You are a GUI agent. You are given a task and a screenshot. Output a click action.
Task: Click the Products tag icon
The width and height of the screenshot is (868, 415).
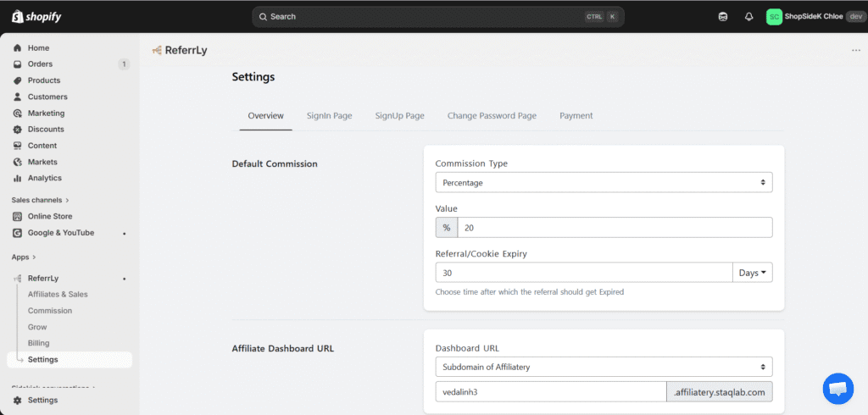17,80
